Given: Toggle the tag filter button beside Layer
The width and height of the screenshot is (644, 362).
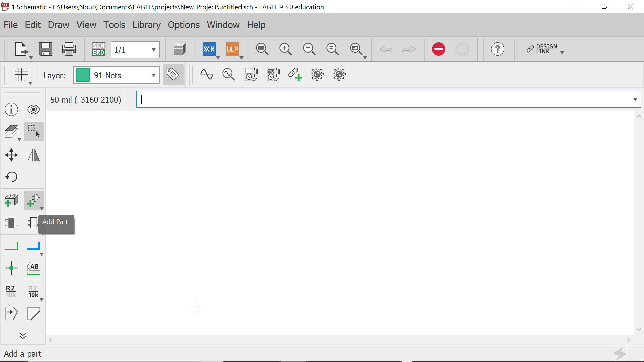Looking at the screenshot, I should point(173,75).
